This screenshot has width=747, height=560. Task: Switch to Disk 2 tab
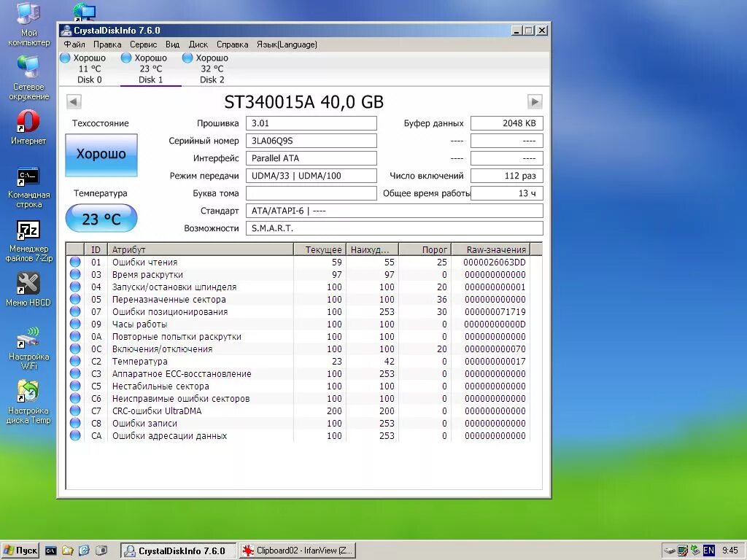212,69
